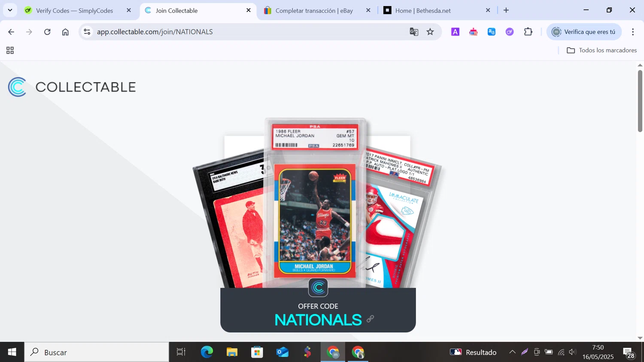644x362 pixels.
Task: Click the NATIONALS offer code text
Action: coord(318,320)
